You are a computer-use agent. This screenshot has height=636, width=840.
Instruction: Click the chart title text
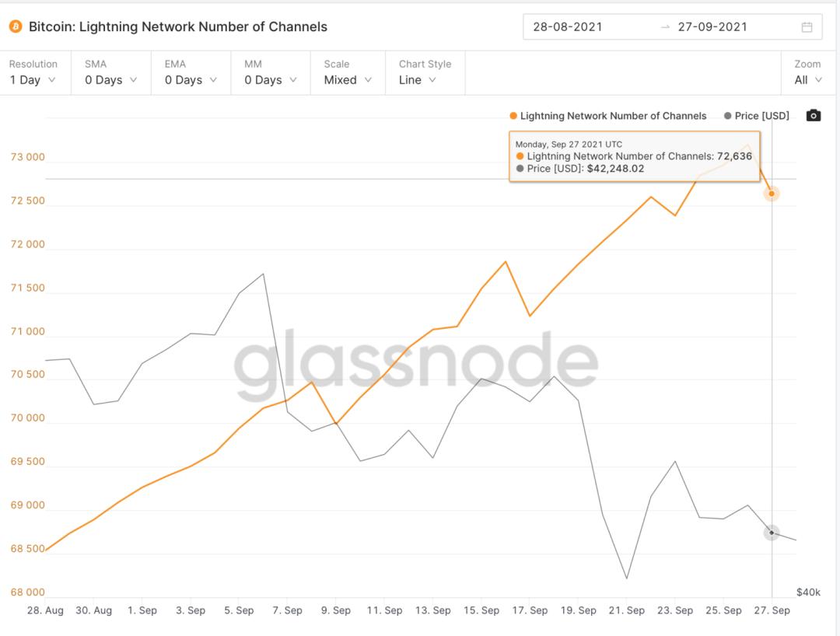click(178, 26)
